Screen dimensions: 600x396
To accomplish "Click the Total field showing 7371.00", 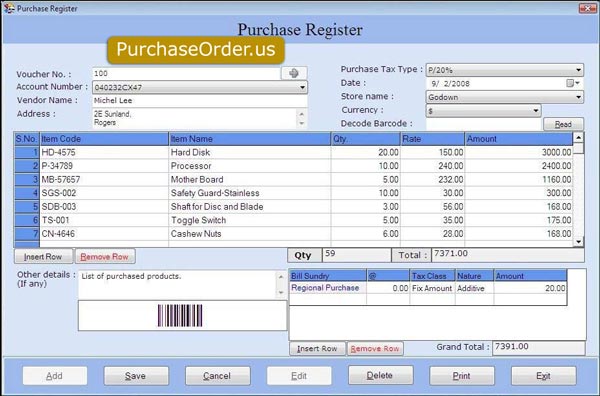I will (507, 255).
